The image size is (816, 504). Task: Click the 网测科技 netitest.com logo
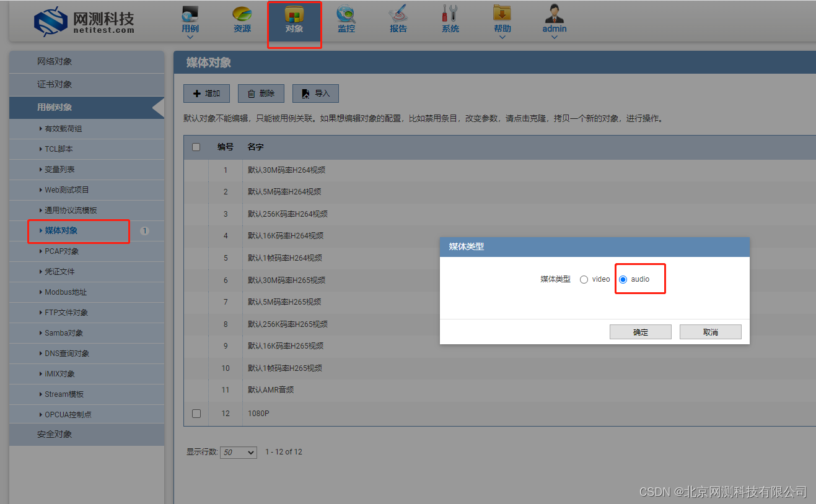coord(84,21)
